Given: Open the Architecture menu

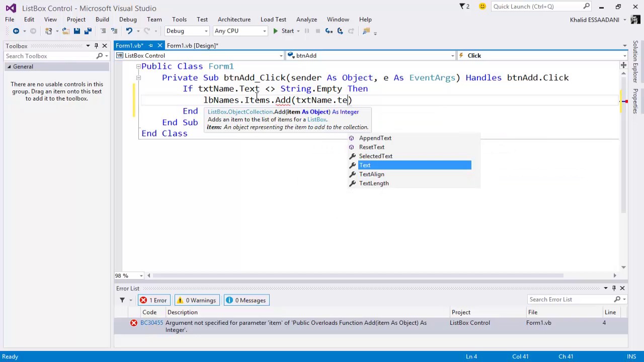Looking at the screenshot, I should coord(234,20).
